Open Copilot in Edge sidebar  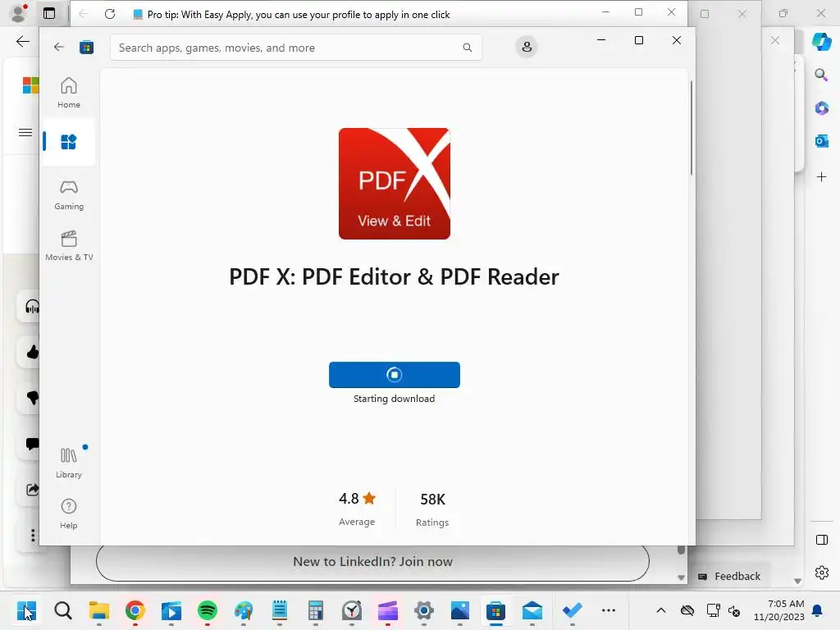pyautogui.click(x=821, y=41)
